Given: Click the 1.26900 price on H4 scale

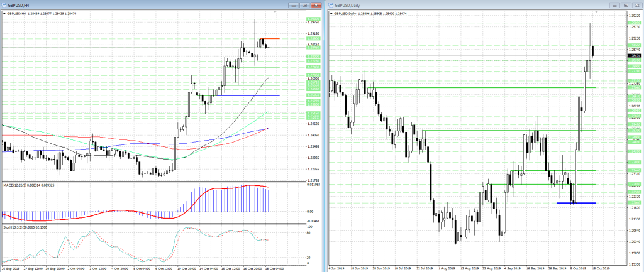Looking at the screenshot, I should (x=313, y=78).
